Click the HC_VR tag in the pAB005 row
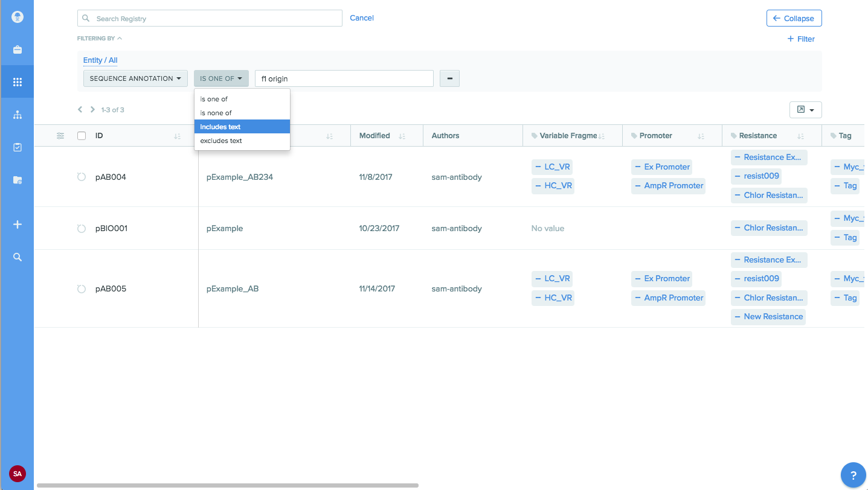This screenshot has height=490, width=868. pos(553,298)
